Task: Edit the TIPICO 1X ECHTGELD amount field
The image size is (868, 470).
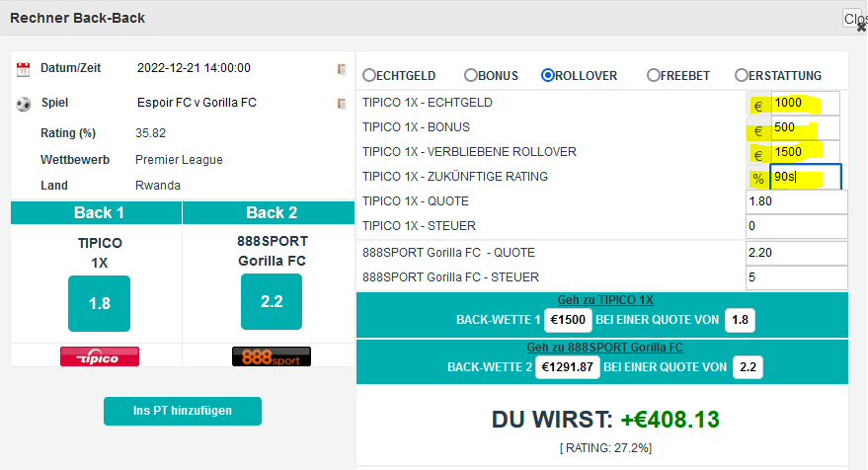Action: [x=805, y=103]
